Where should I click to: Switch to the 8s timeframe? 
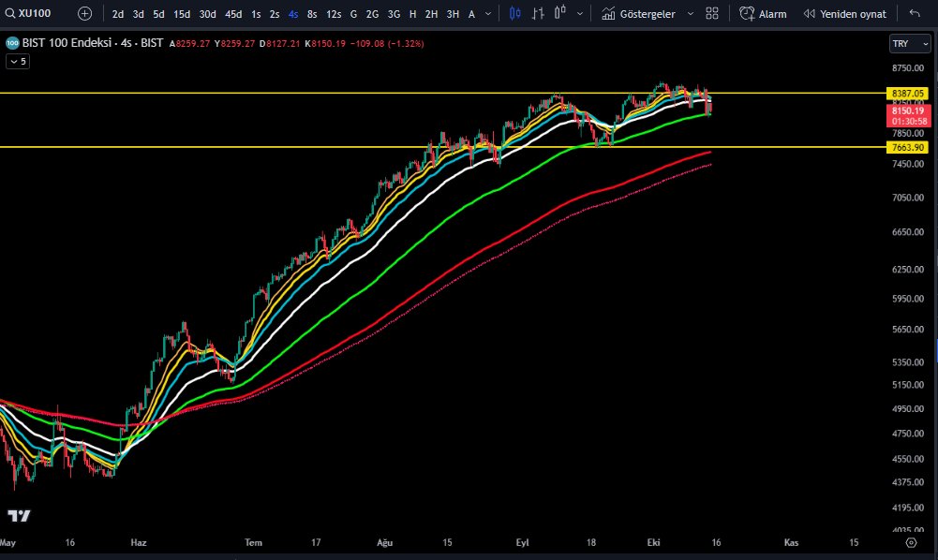point(312,14)
